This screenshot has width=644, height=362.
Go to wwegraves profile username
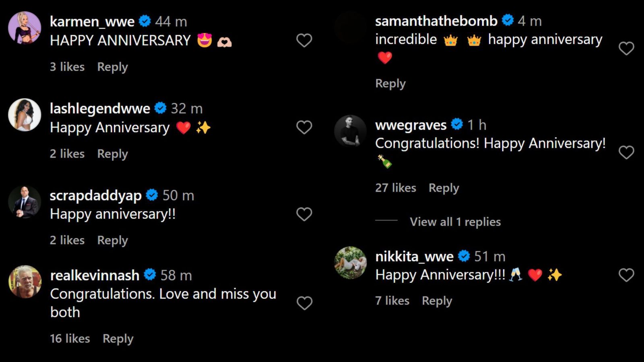pyautogui.click(x=411, y=125)
